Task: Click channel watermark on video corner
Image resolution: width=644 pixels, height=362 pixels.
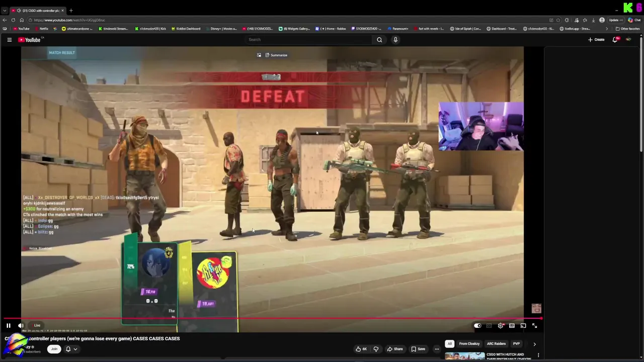Action: (536, 308)
